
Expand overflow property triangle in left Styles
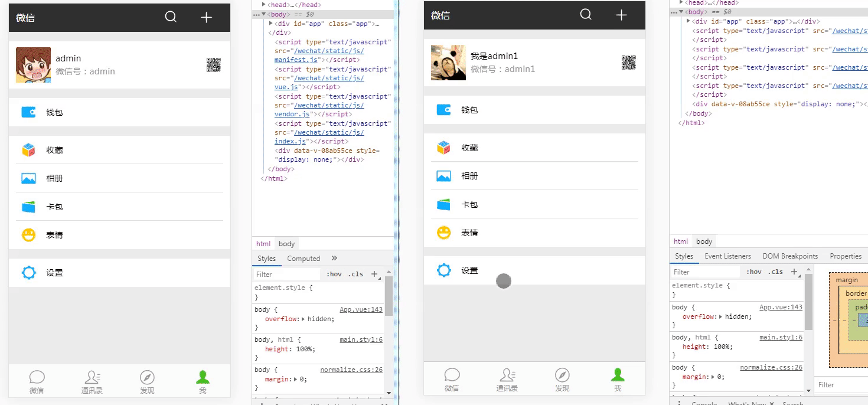point(304,319)
